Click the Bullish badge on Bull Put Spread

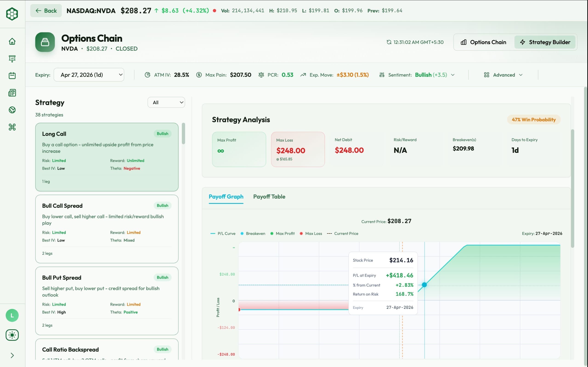(x=162, y=277)
